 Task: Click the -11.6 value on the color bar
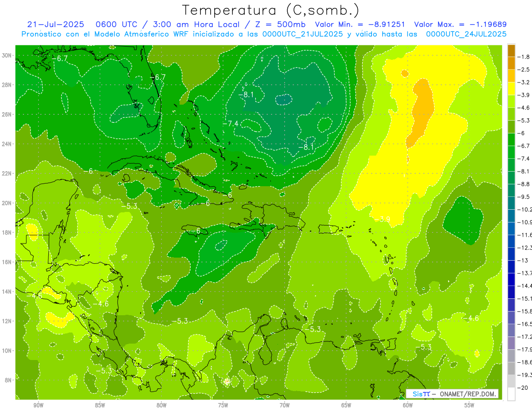(525, 235)
